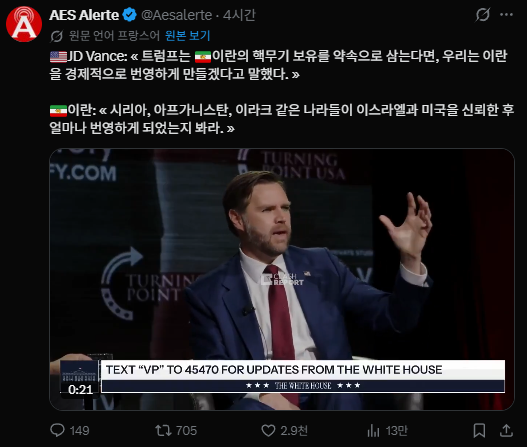Image resolution: width=527 pixels, height=447 pixels.
Task: Share the post via the upload arrow icon
Action: pyautogui.click(x=506, y=430)
